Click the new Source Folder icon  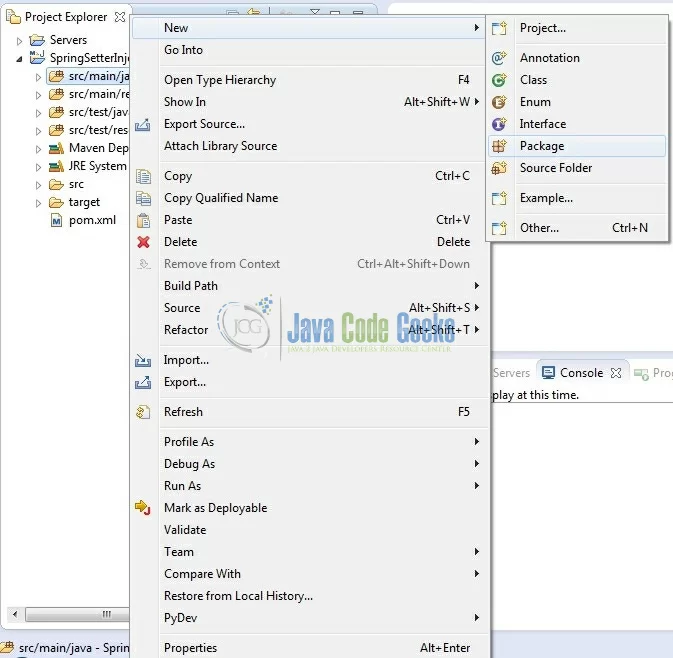point(499,168)
